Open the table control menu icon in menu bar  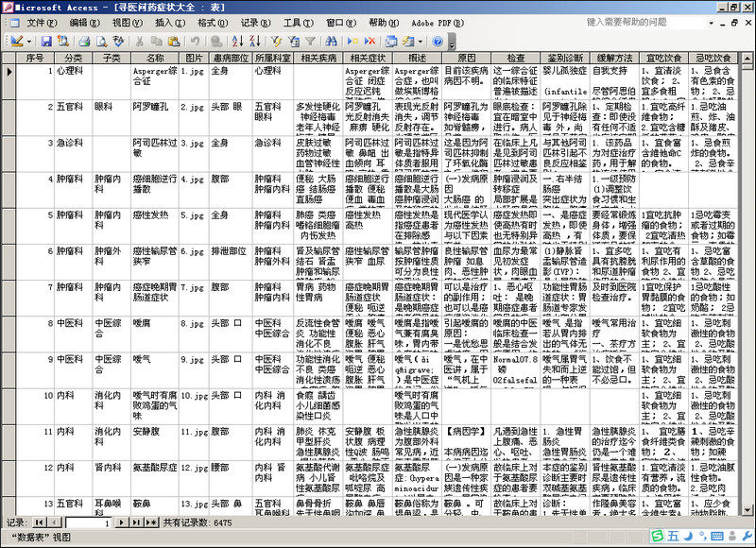pos(14,23)
